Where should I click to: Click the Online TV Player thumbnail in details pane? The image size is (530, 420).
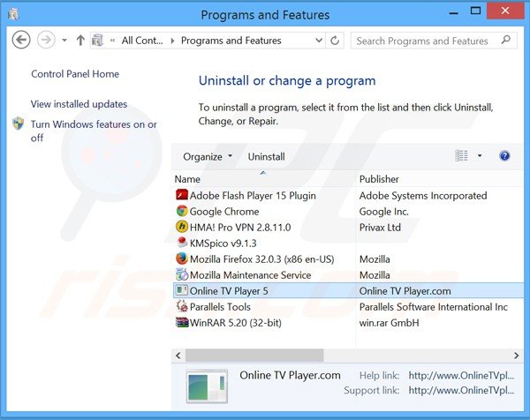tap(207, 386)
